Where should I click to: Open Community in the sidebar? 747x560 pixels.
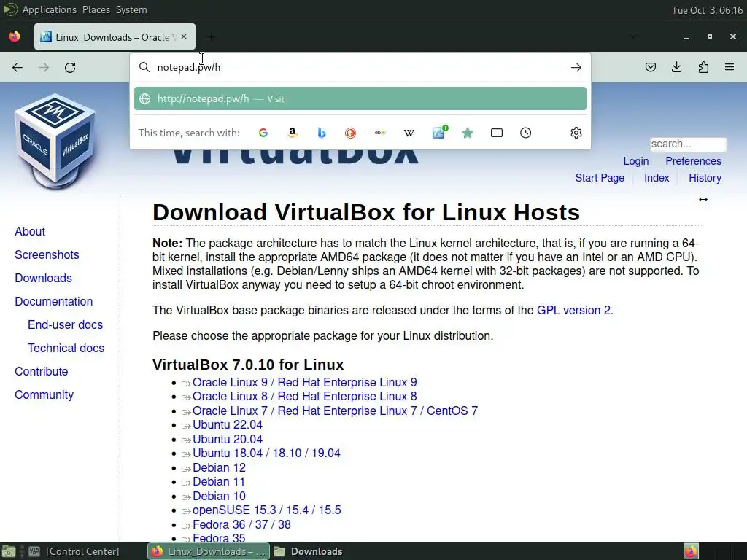click(44, 394)
